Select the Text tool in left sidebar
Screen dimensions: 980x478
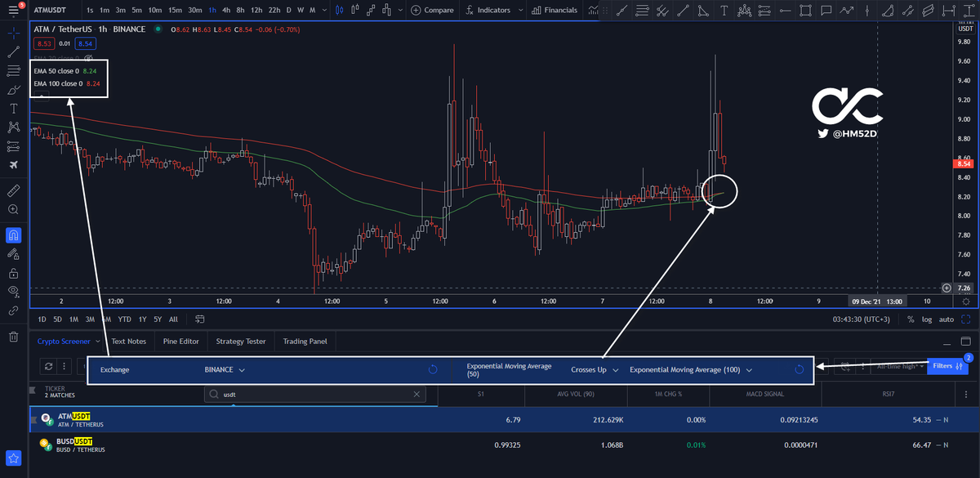point(13,109)
